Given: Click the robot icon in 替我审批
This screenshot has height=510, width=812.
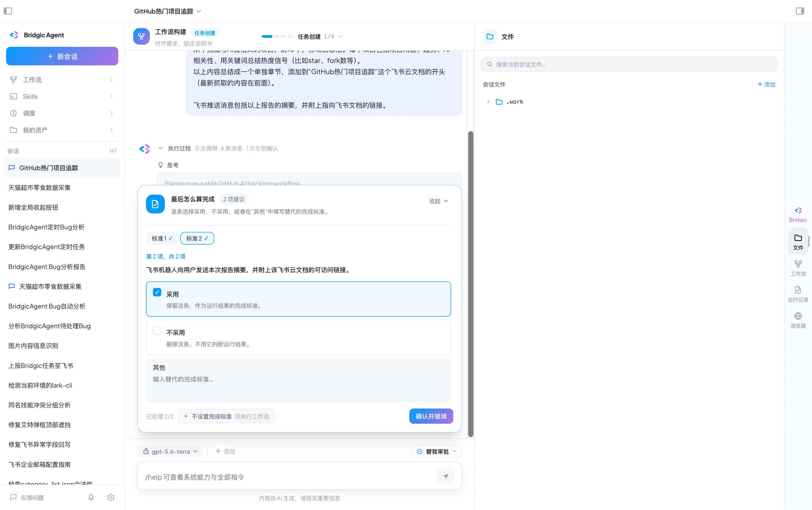Looking at the screenshot, I should (x=420, y=451).
